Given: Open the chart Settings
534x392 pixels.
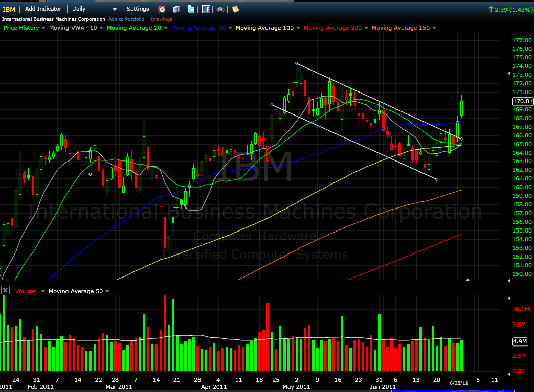Looking at the screenshot, I should click(138, 9).
